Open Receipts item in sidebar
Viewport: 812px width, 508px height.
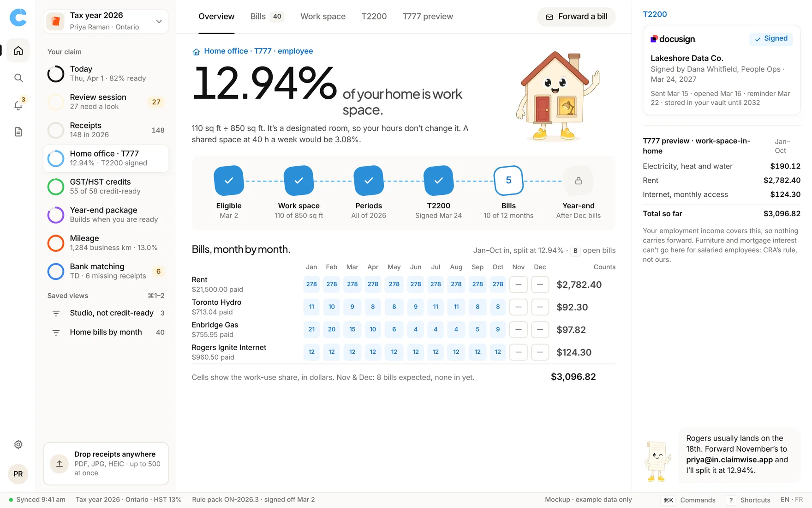tap(106, 130)
